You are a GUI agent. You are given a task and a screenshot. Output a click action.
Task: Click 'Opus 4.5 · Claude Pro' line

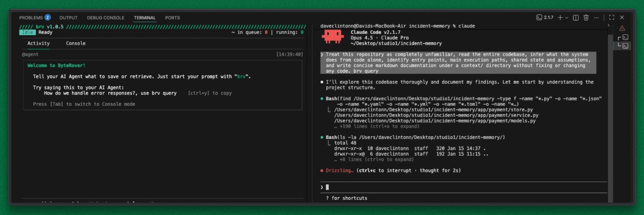pyautogui.click(x=380, y=38)
